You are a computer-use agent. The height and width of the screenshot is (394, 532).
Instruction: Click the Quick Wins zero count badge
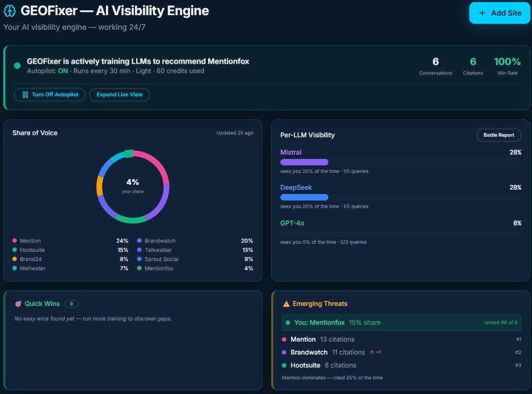coord(70,304)
